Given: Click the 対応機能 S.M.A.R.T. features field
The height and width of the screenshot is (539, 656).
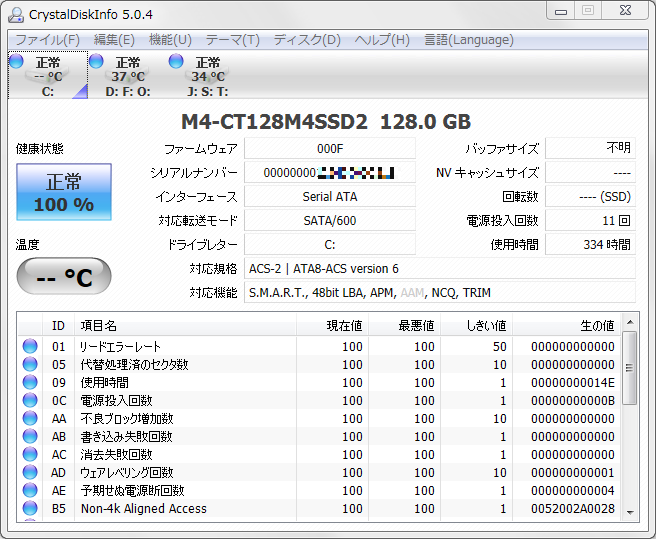Looking at the screenshot, I should point(440,292).
